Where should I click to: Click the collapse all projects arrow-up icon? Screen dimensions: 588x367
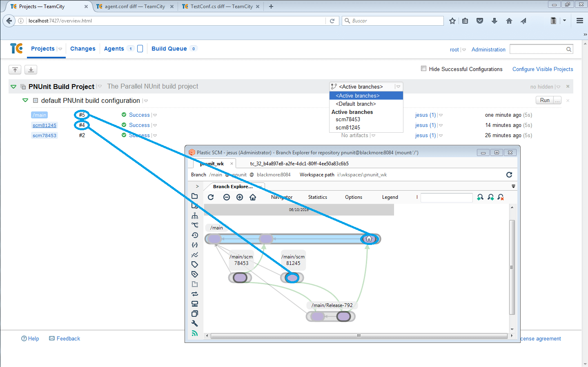tap(15, 70)
